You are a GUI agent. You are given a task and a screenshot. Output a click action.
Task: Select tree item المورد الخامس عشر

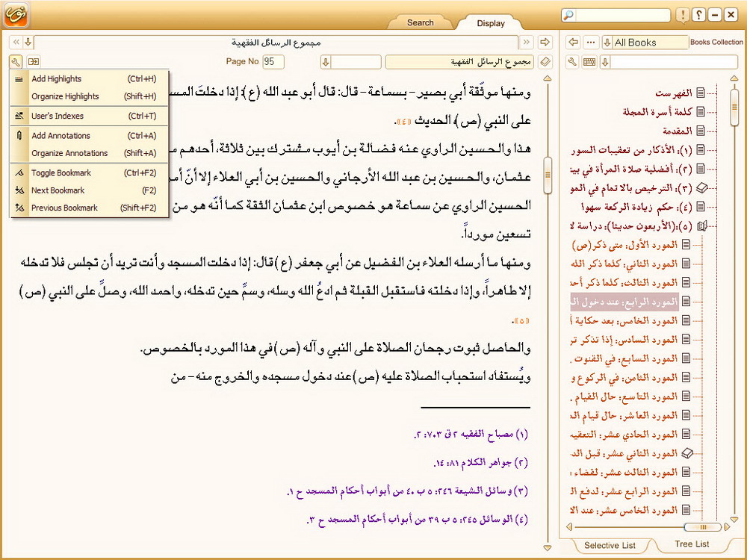click(x=624, y=511)
